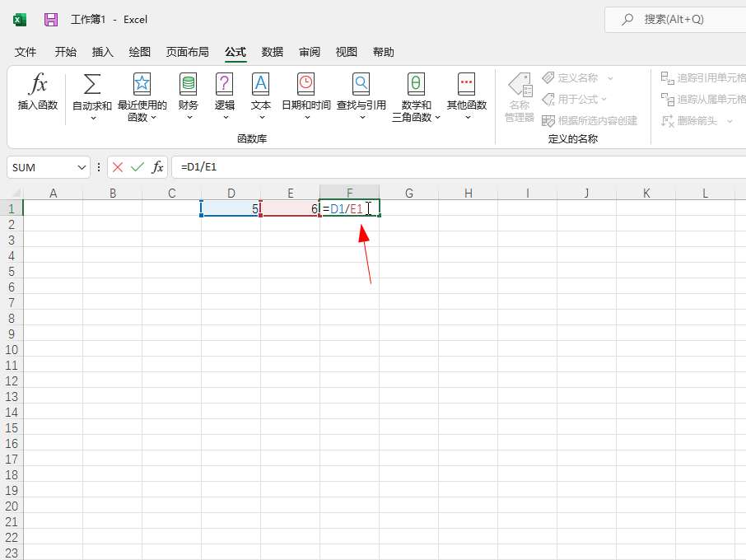
Task: Click Trace Dependents (追踪从属单元格)
Action: [x=702, y=99]
